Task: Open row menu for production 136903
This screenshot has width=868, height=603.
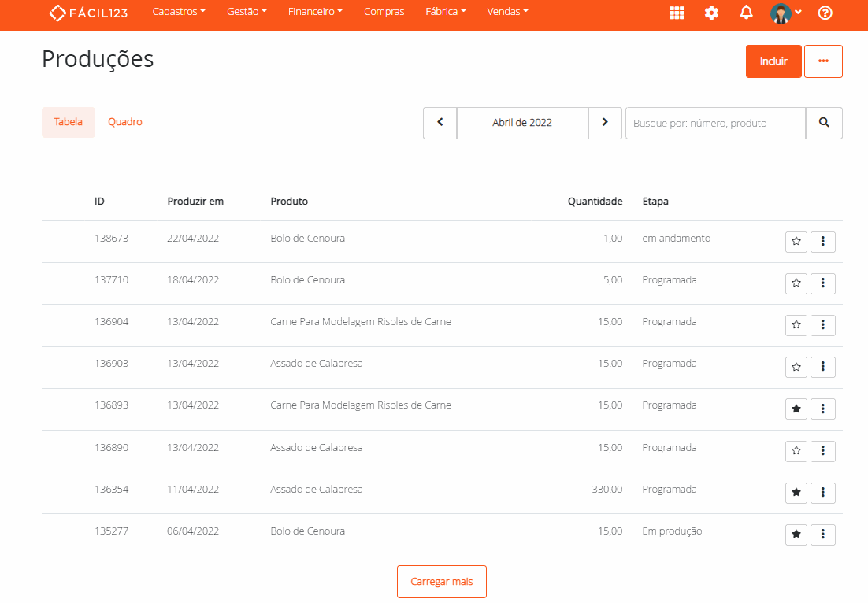Action: pos(822,367)
